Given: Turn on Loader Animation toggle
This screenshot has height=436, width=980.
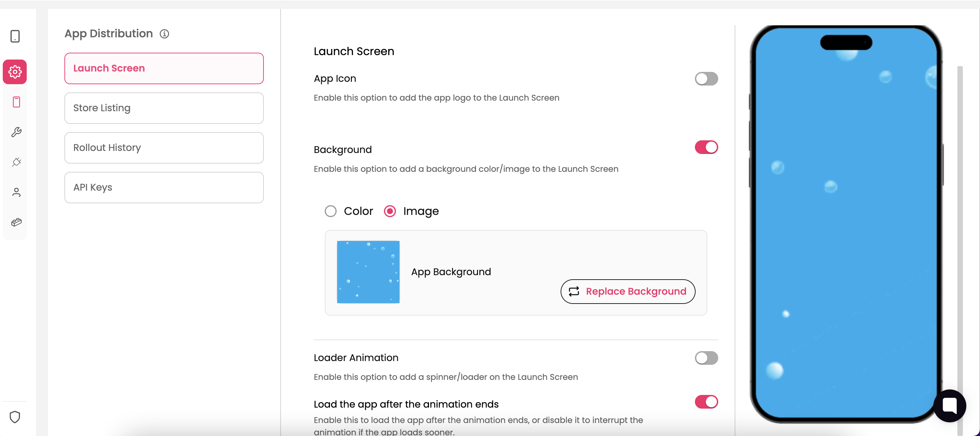Looking at the screenshot, I should [706, 358].
